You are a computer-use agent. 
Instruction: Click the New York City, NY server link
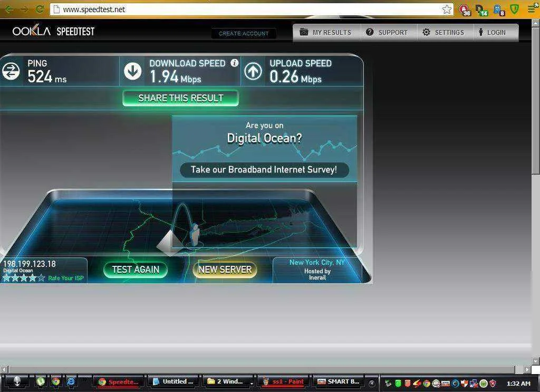[x=317, y=263]
